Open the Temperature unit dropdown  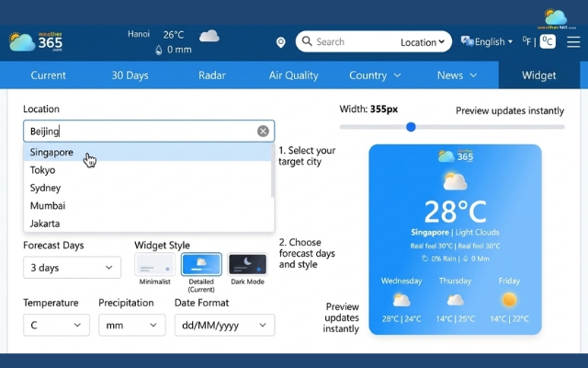click(56, 325)
